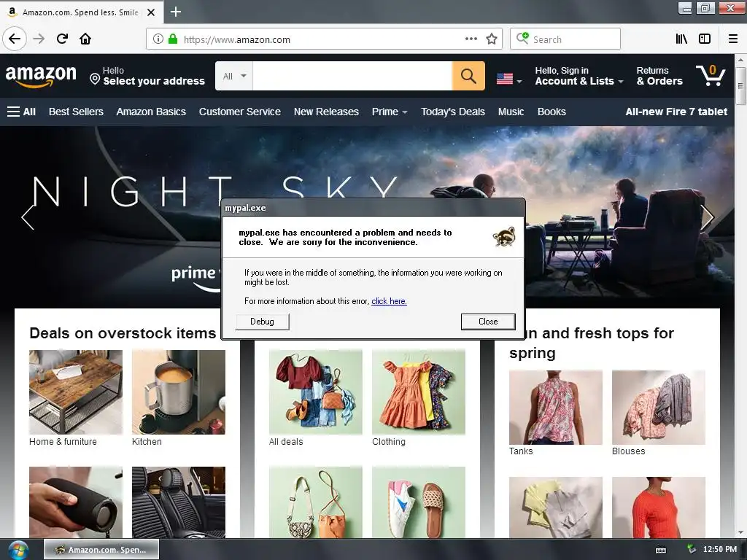
Task: Click the Amazon.com taskbar window button
Action: tap(101, 550)
